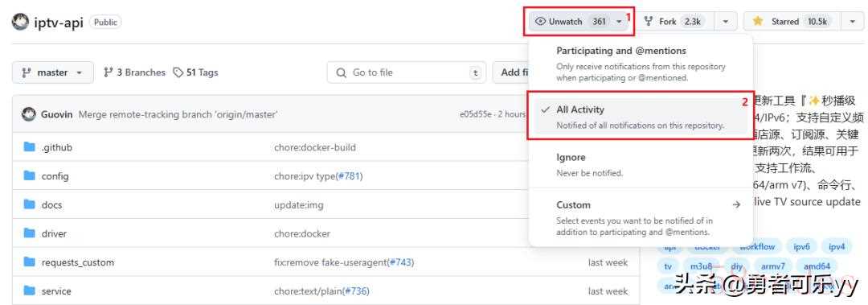Open the 3 Branches link

(x=134, y=72)
